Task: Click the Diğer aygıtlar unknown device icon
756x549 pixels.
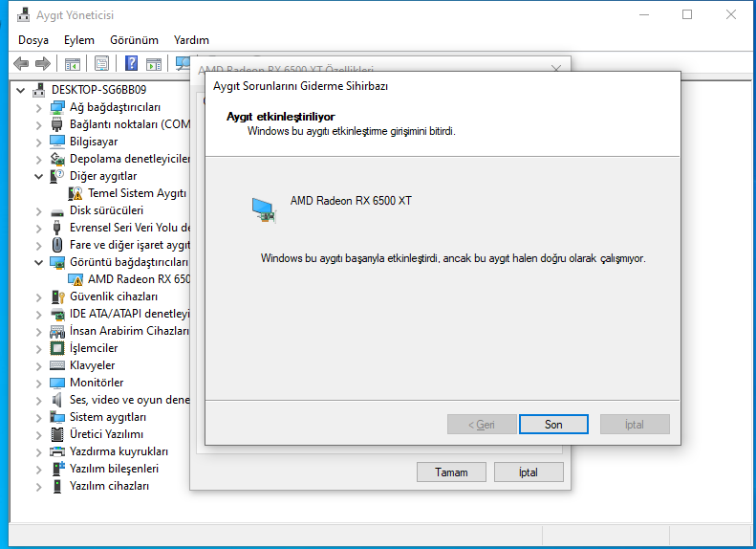Action: click(57, 176)
